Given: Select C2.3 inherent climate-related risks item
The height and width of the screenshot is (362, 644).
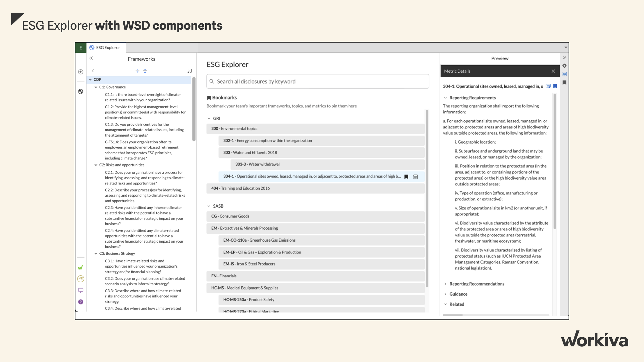Looking at the screenshot, I should coord(144,216).
